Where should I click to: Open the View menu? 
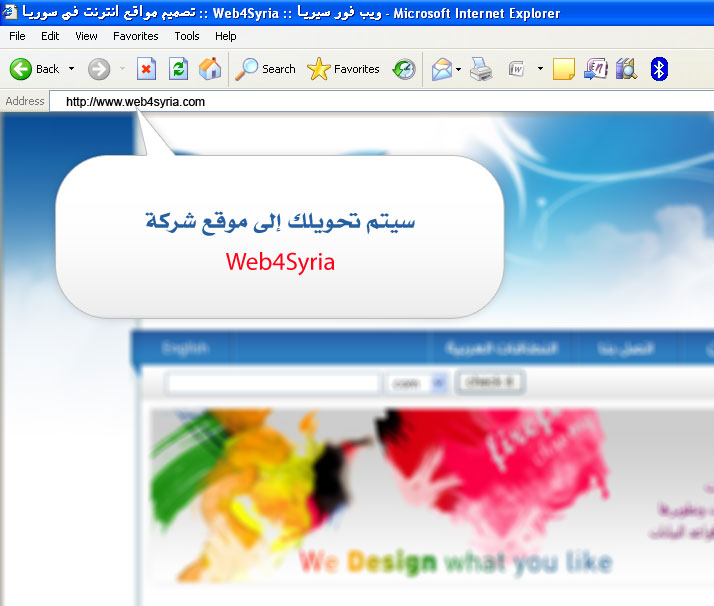pos(86,36)
